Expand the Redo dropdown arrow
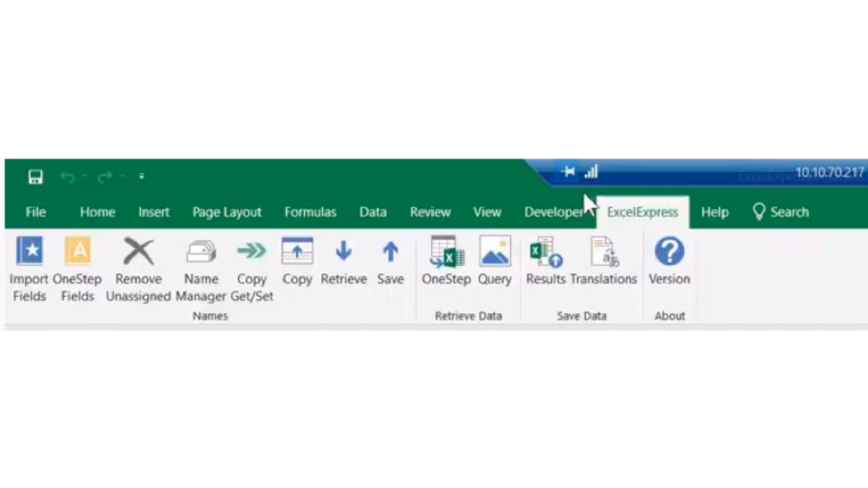 [122, 175]
